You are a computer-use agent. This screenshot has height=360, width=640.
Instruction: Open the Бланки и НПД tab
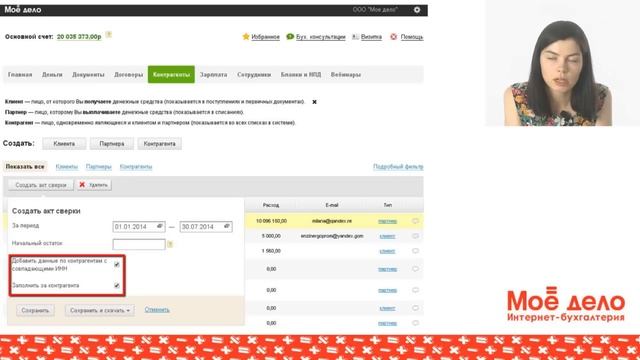pyautogui.click(x=301, y=75)
